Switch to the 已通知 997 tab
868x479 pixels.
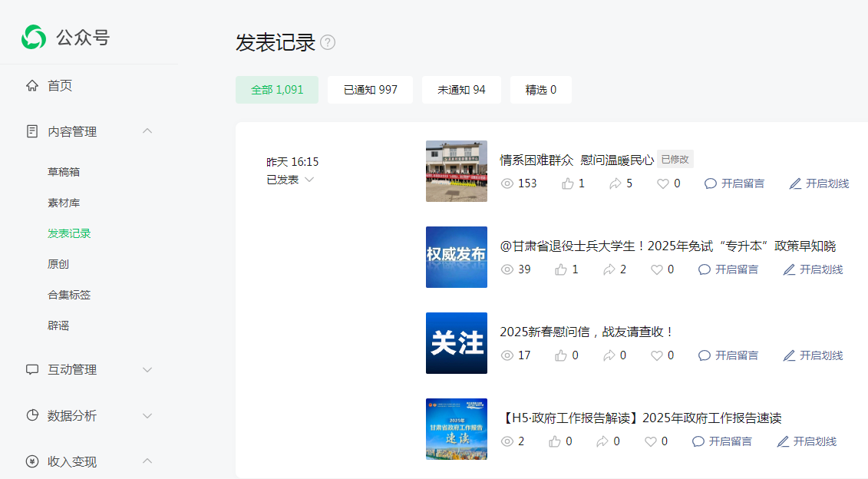(x=370, y=90)
